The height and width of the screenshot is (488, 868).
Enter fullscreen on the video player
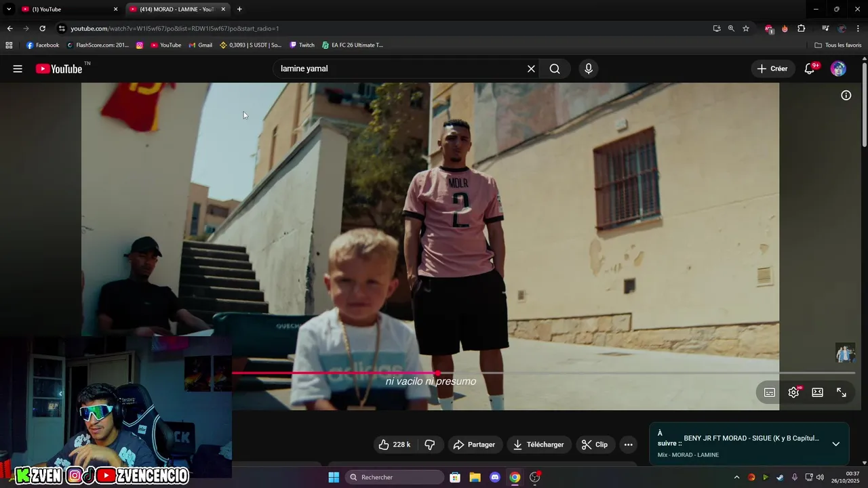(842, 392)
